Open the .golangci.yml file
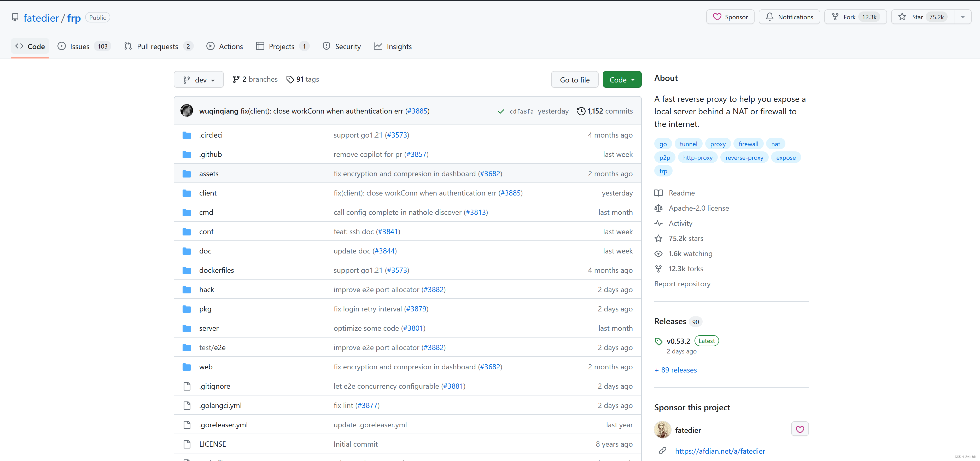Viewport: 980px width, 461px height. 220,405
